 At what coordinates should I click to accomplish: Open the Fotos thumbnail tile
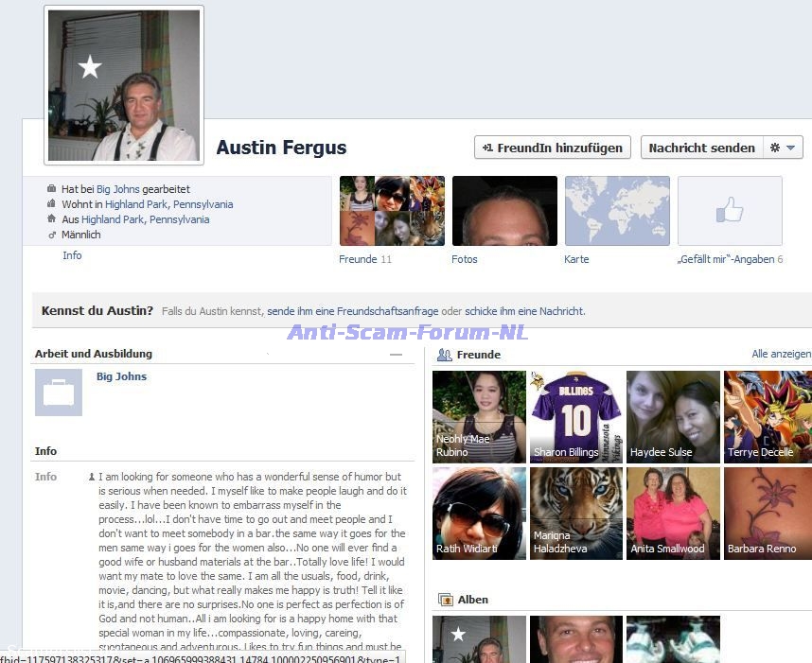click(504, 211)
